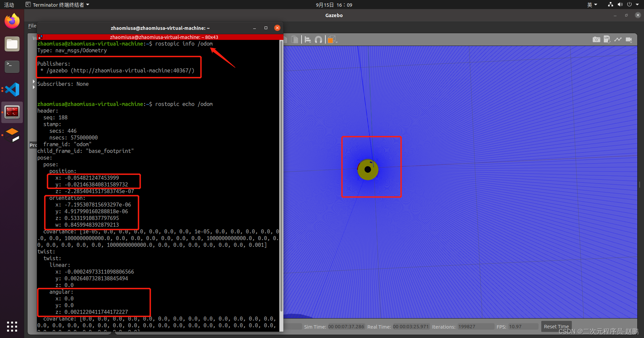Click position y value -0.021463840831589732

[96, 184]
